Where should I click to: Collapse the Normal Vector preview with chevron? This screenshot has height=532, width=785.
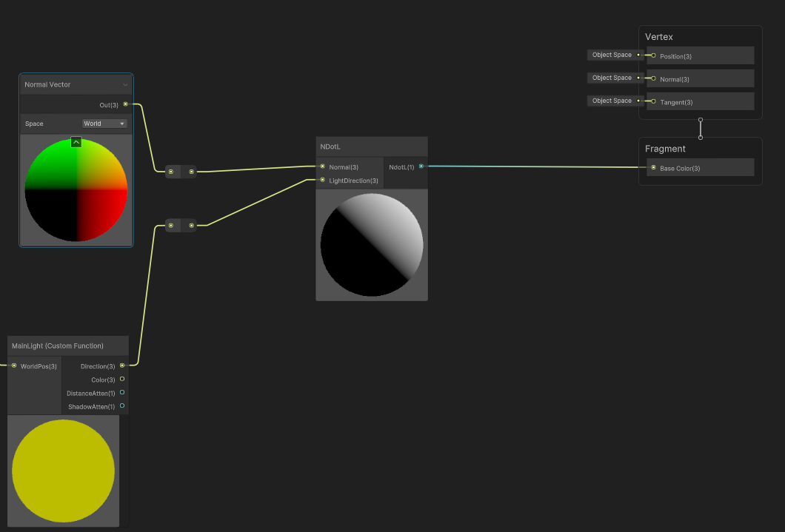[76, 142]
